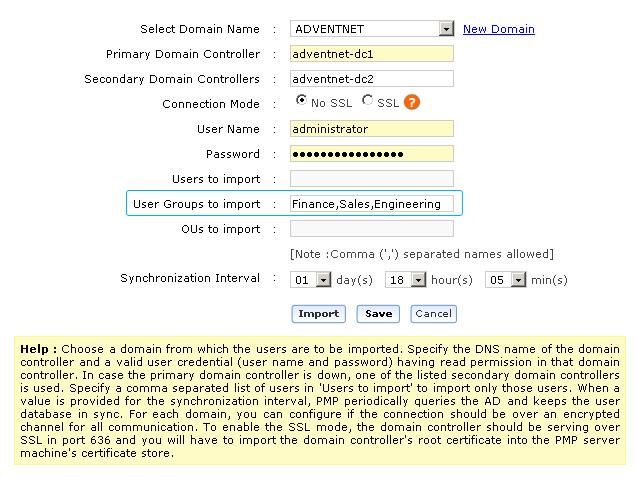Image resolution: width=636 pixels, height=477 pixels.
Task: Click the OUs to import field
Action: 372,229
